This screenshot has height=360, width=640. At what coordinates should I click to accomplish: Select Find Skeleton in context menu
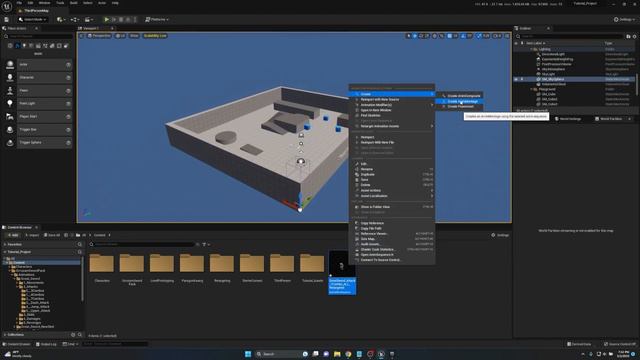(x=392, y=116)
